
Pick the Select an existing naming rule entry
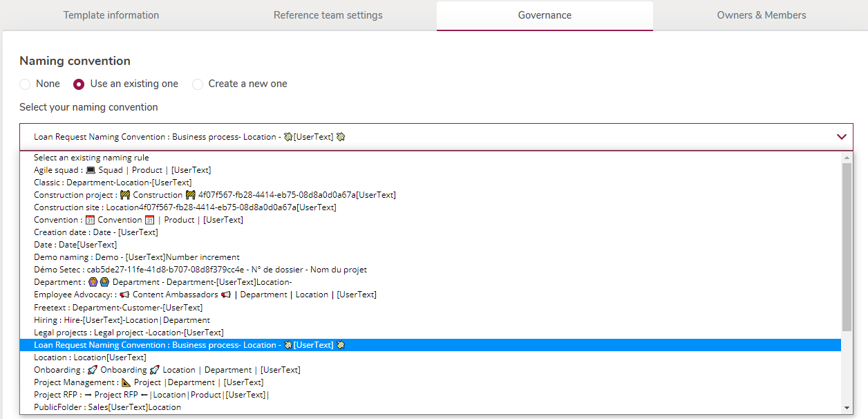pos(431,158)
